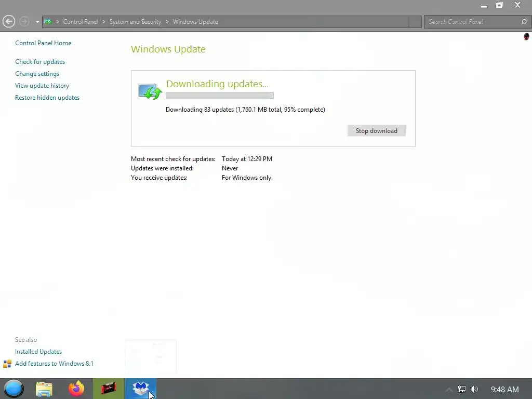Click the 'Downloading 83 updates' status text
Screen dimensions: 532x399
pos(245,110)
